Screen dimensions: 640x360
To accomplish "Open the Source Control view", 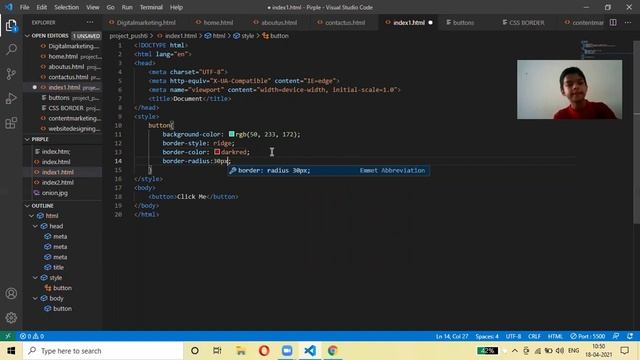I will point(11,74).
